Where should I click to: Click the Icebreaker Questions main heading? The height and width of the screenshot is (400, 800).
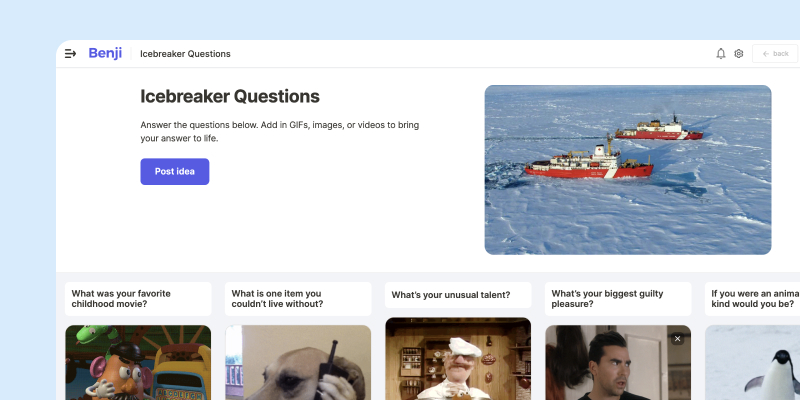click(x=230, y=96)
